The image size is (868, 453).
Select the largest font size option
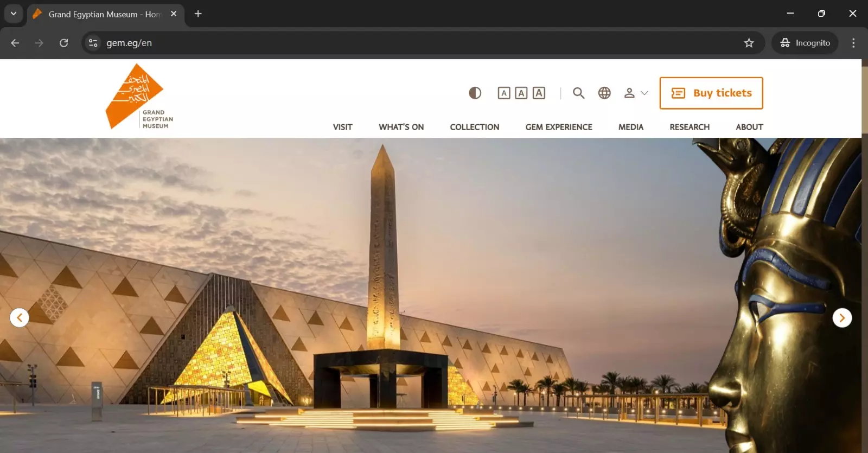(539, 93)
